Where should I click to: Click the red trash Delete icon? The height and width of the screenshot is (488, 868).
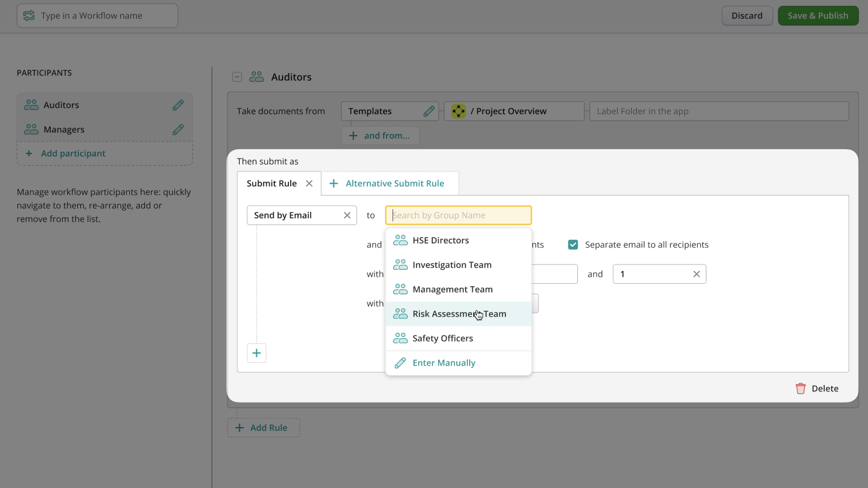point(800,389)
